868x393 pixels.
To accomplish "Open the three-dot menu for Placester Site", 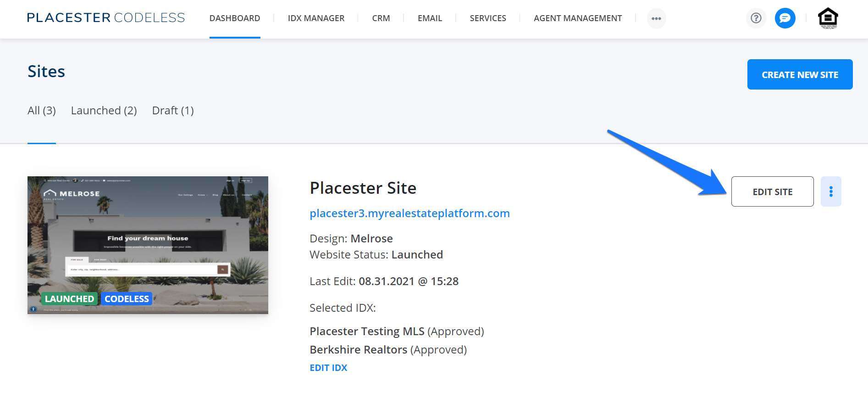I will tap(831, 191).
